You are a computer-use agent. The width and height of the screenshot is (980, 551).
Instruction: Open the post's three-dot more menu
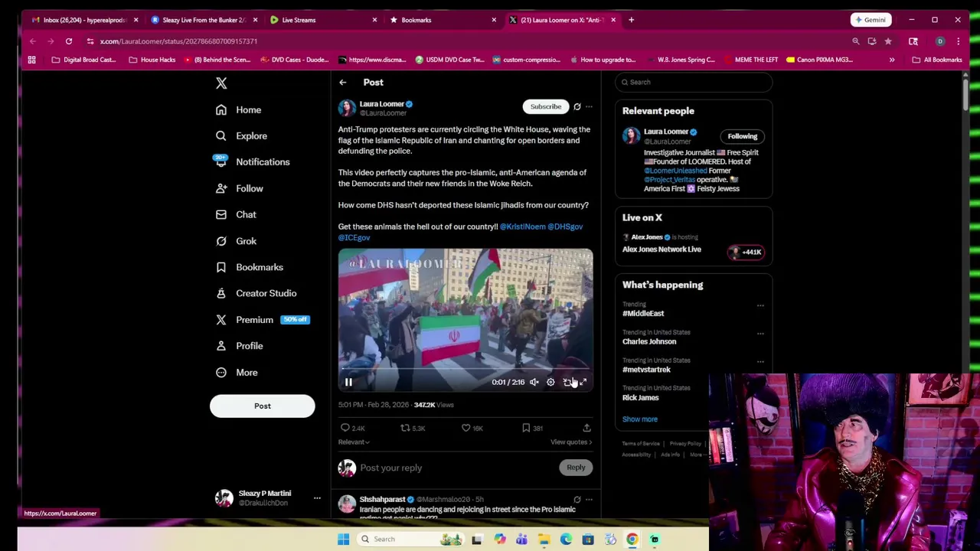click(589, 106)
